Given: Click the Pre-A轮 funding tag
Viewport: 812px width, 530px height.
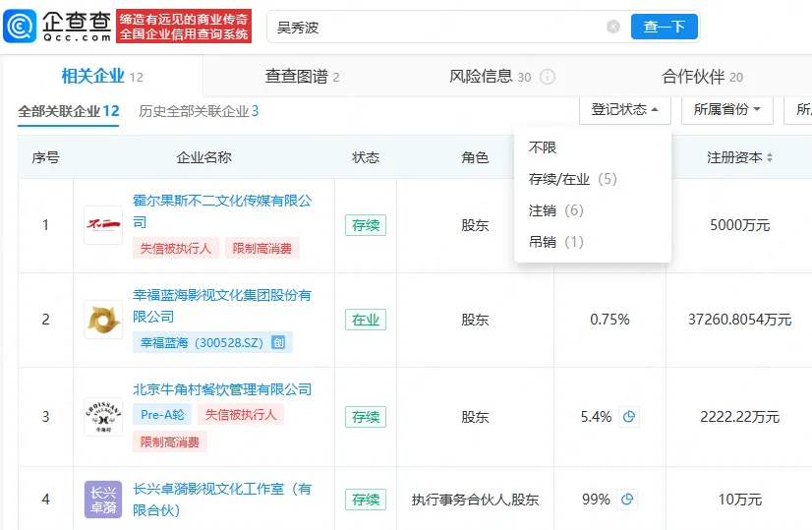Looking at the screenshot, I should [162, 415].
